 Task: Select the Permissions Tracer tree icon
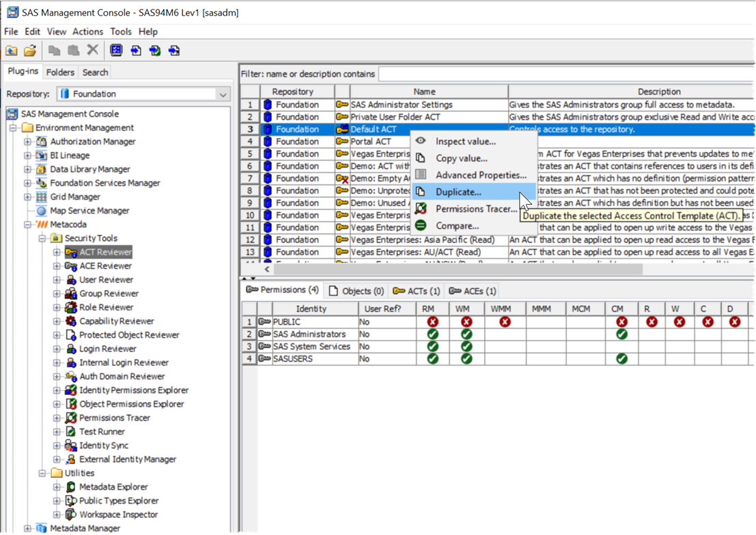click(x=71, y=418)
